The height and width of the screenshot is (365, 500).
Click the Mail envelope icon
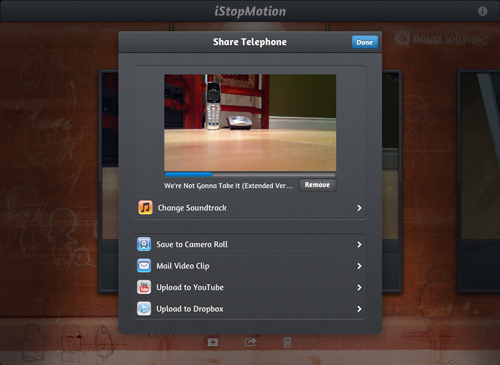click(144, 266)
